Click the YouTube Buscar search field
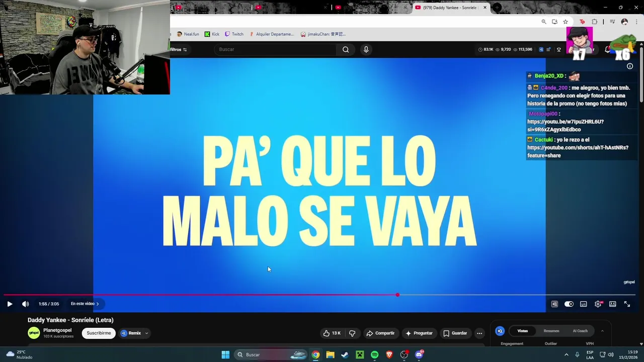This screenshot has width=644, height=362. click(x=275, y=49)
